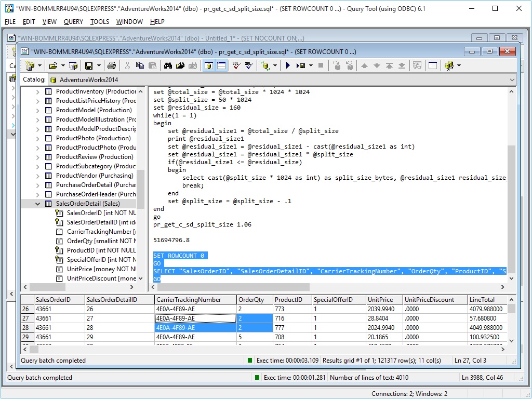The height and width of the screenshot is (399, 532).
Task: Select row header 29 in results grid
Action: click(27, 337)
